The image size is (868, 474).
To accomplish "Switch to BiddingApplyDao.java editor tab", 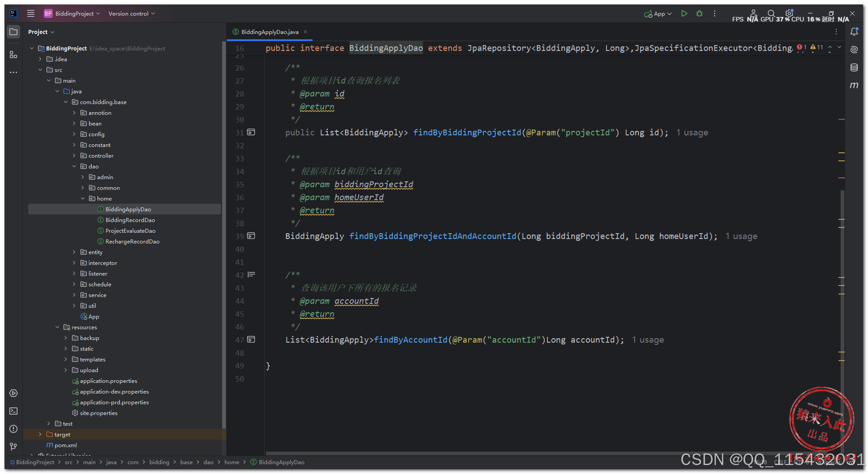I will [x=270, y=32].
